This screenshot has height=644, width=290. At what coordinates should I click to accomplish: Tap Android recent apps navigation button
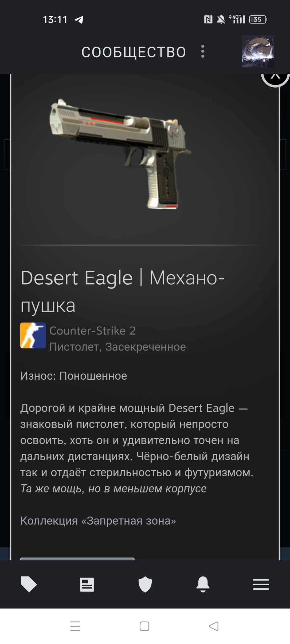[75, 626]
